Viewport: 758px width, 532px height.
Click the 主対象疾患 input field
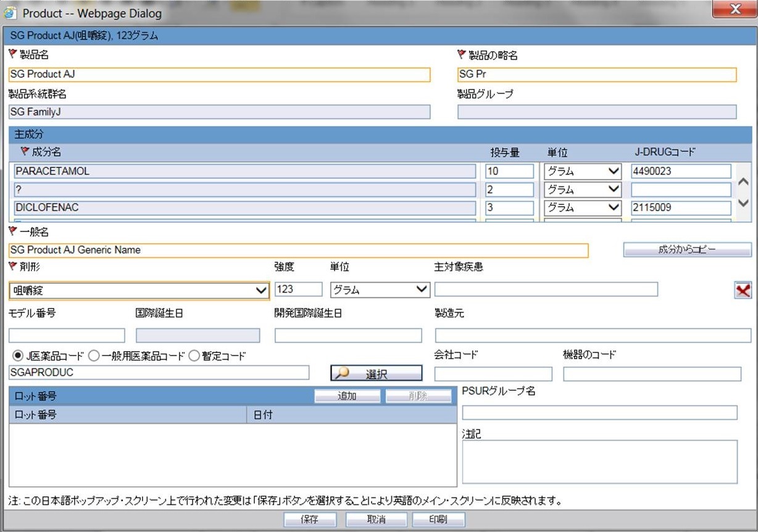click(x=546, y=289)
